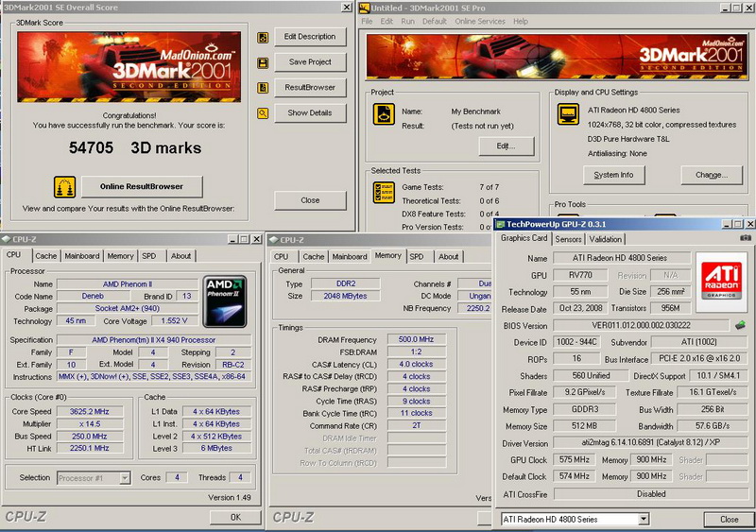Switch to the Sensors tab in GPU-Z
756x532 pixels.
[x=568, y=239]
